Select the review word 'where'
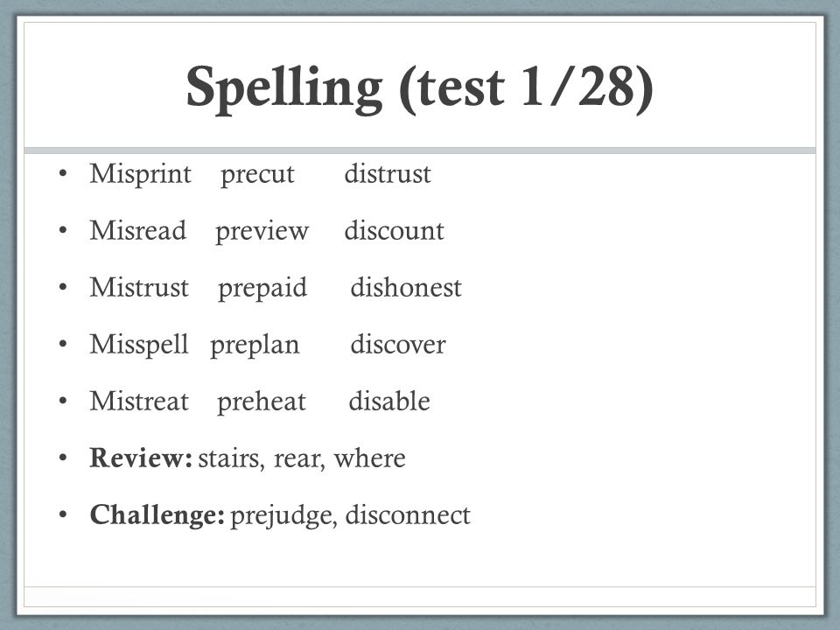 369,458
